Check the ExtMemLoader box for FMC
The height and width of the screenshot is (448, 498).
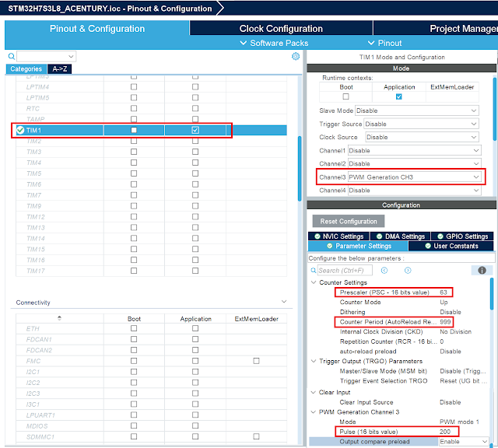click(256, 361)
